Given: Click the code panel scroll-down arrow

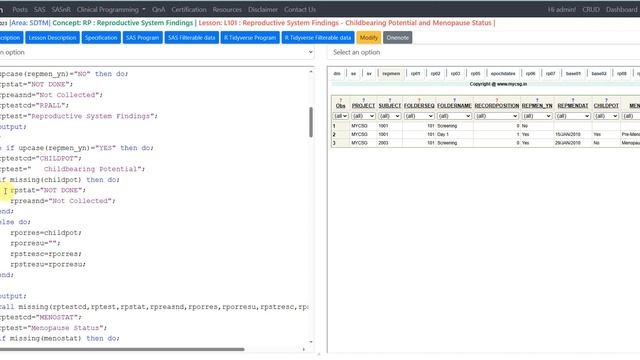Looking at the screenshot, I should pyautogui.click(x=311, y=342).
